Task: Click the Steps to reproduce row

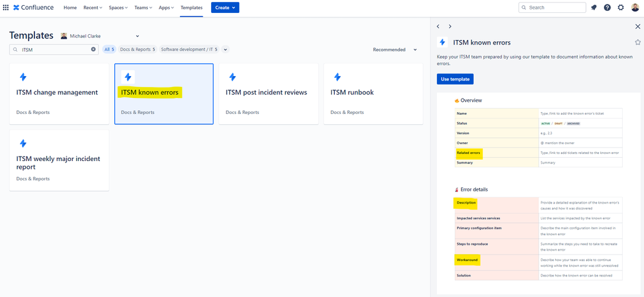Action: coord(538,247)
